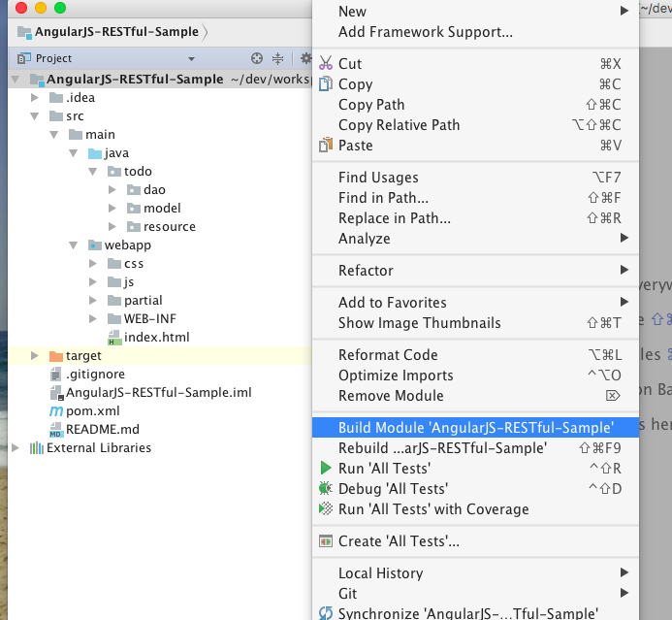The height and width of the screenshot is (620, 672).
Task: Click the Debug bug icon
Action: click(x=326, y=488)
